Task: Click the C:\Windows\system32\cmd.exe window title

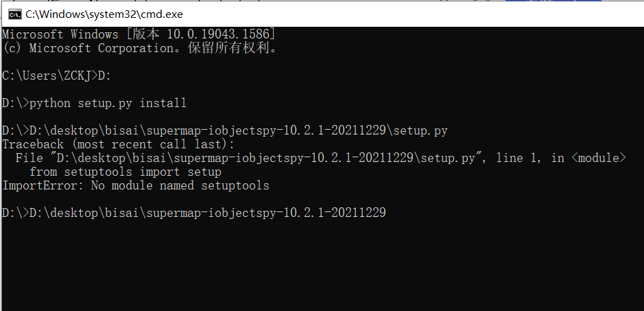Action: tap(104, 14)
